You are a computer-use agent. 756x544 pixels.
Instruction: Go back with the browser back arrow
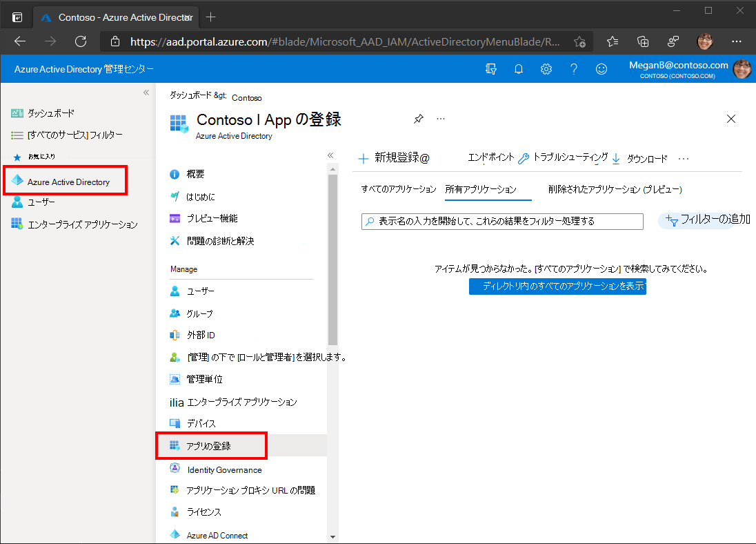(x=20, y=41)
